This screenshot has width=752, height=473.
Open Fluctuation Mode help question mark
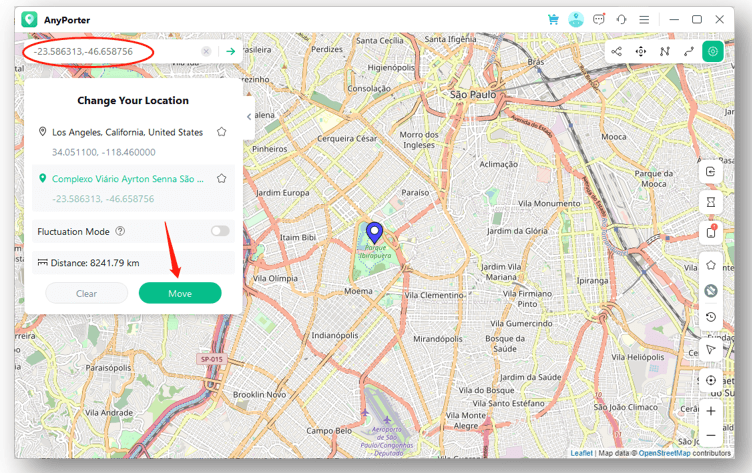(120, 231)
